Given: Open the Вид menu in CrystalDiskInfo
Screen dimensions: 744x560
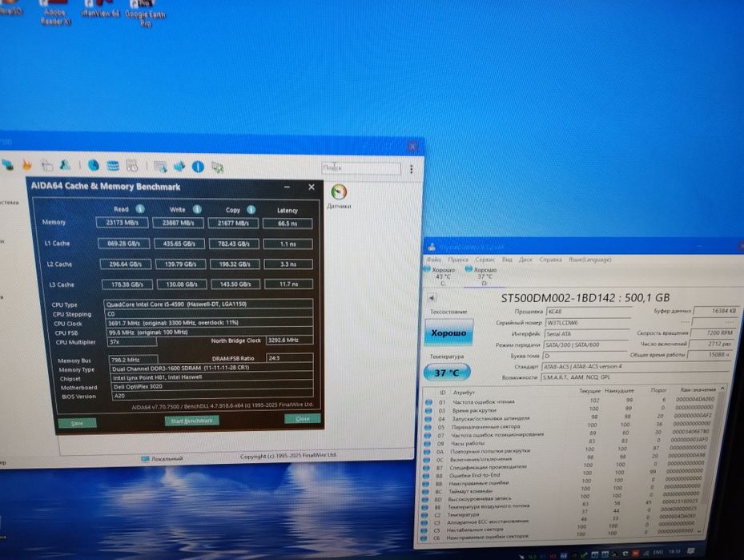Looking at the screenshot, I should click(x=507, y=260).
